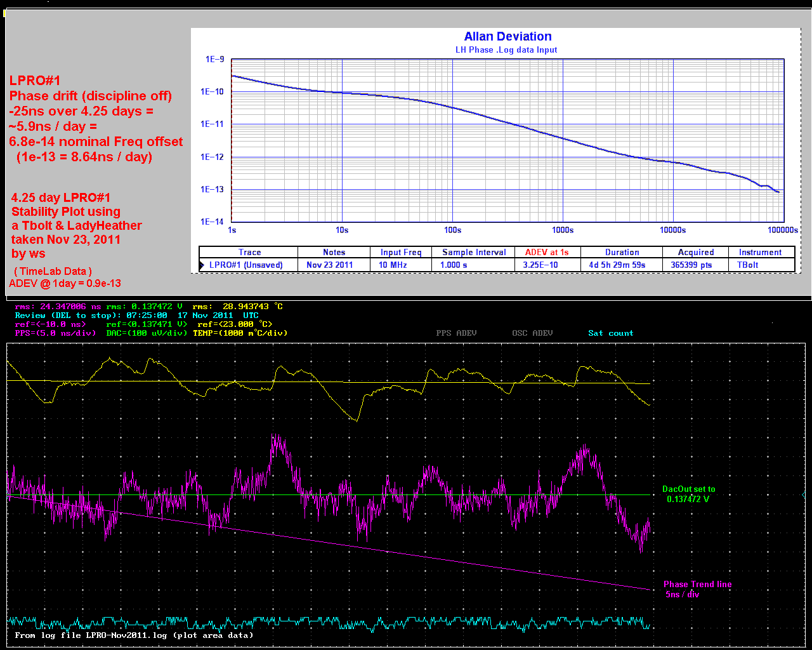Select the LPRO#1 (Unsaved) trace row
The width and height of the screenshot is (812, 650).
(246, 265)
